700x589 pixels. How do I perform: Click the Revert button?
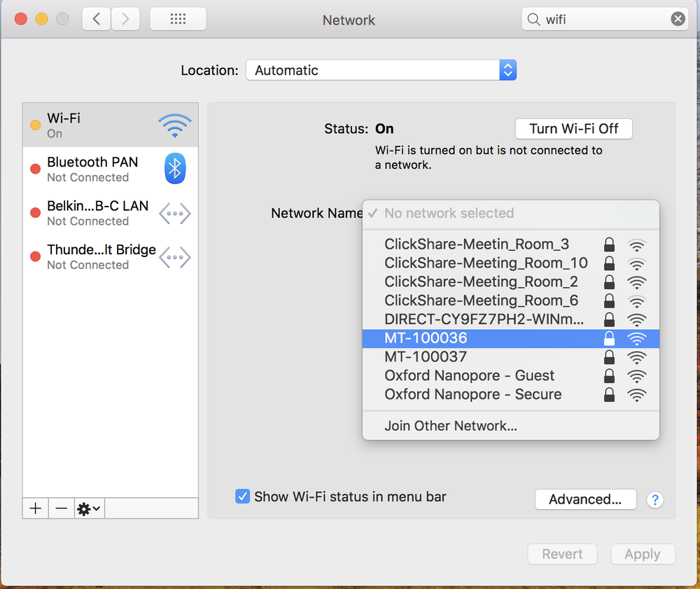pos(562,554)
